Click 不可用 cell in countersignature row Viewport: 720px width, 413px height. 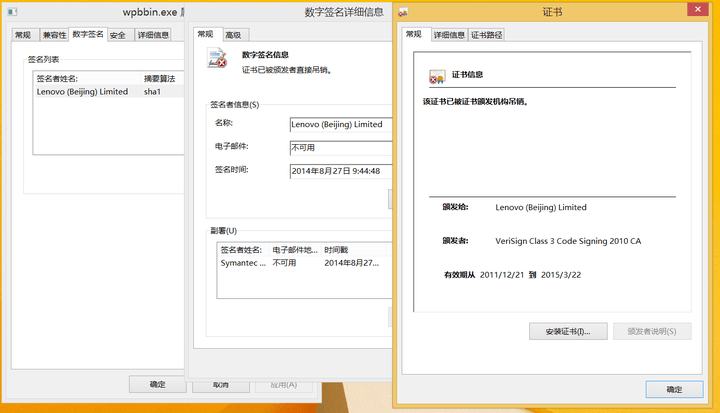point(284,263)
